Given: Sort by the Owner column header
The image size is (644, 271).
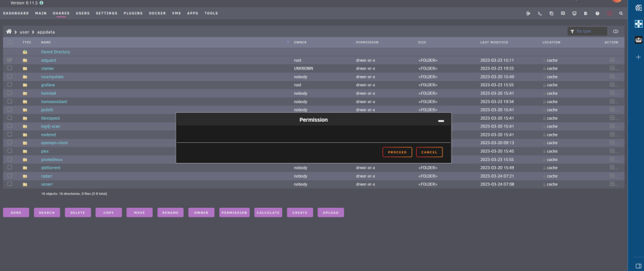Looking at the screenshot, I should pos(300,42).
